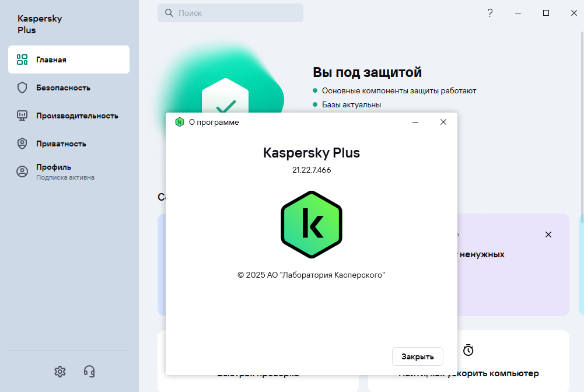Click the Вы под защитой headline

tap(367, 72)
